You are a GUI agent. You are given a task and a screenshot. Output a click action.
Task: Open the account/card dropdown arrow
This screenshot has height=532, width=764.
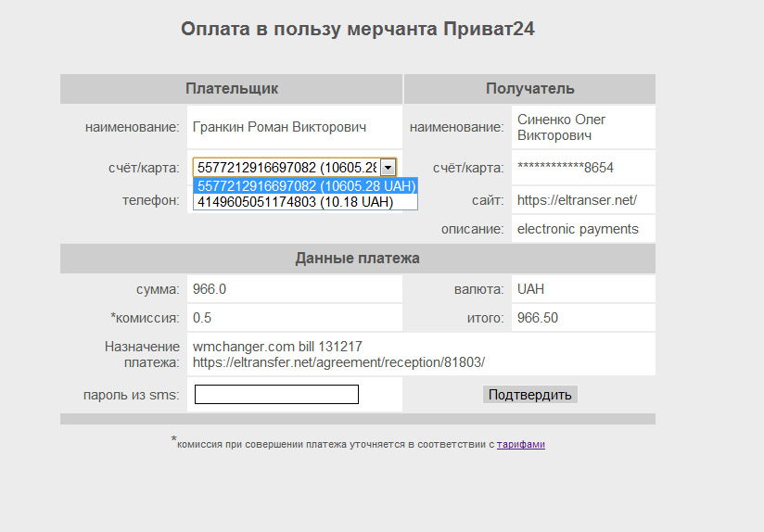(x=388, y=168)
